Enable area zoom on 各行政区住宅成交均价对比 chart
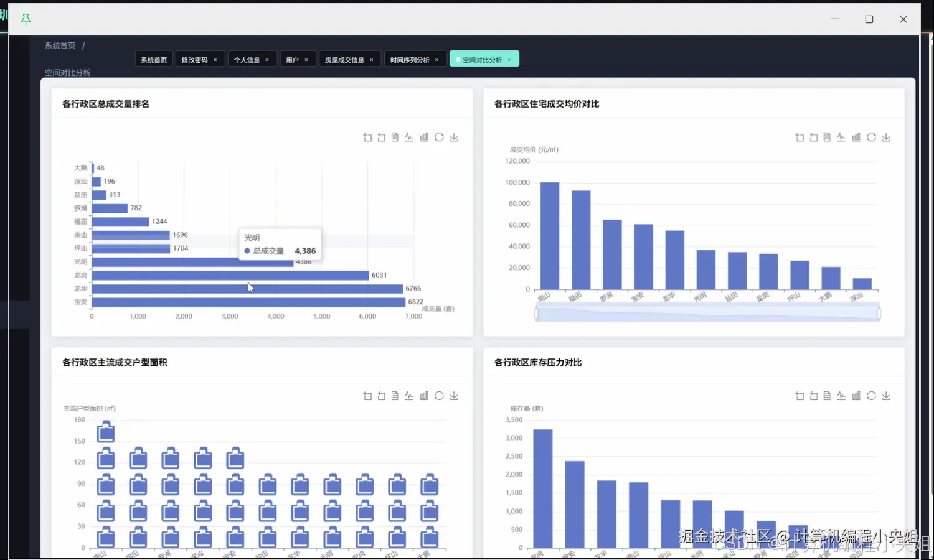The image size is (934, 560). click(x=800, y=138)
